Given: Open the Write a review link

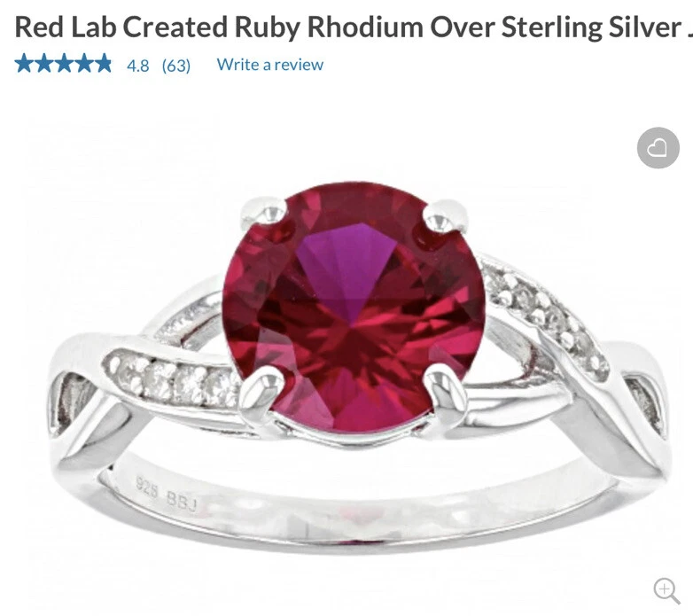Looking at the screenshot, I should coord(269,65).
